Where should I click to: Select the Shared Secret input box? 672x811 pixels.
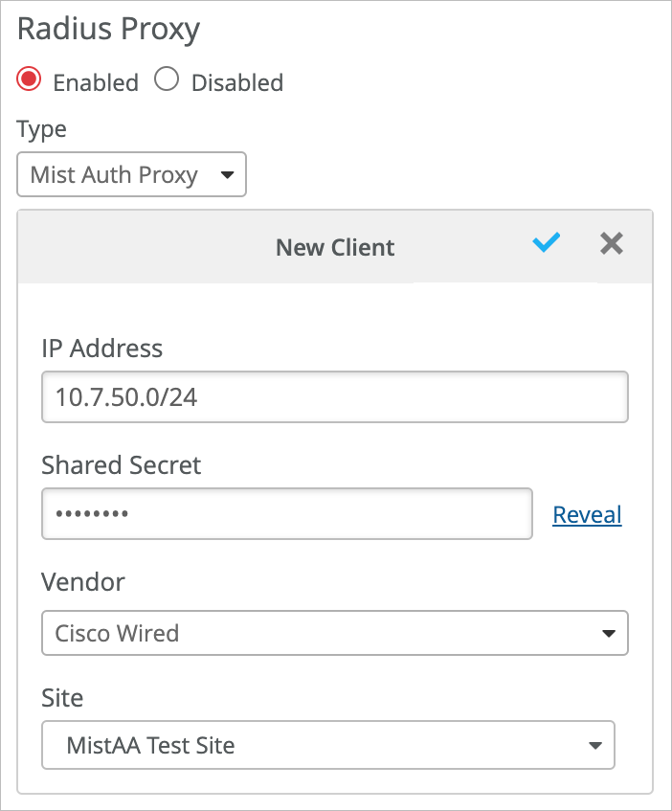click(287, 513)
